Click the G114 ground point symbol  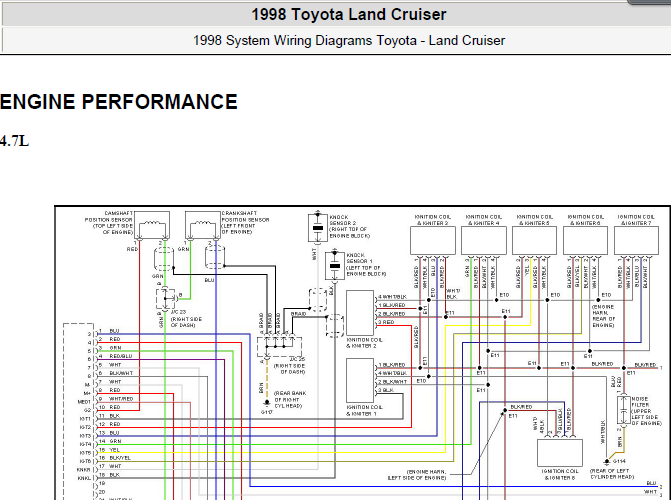pyautogui.click(x=607, y=461)
